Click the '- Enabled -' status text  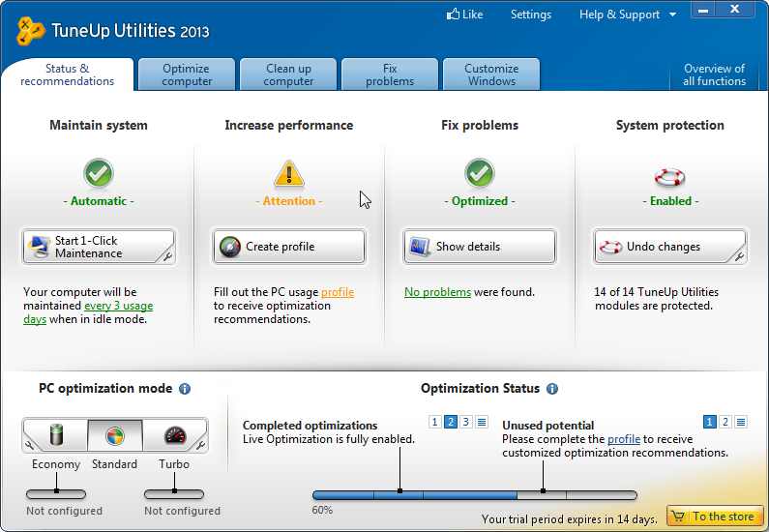point(670,201)
